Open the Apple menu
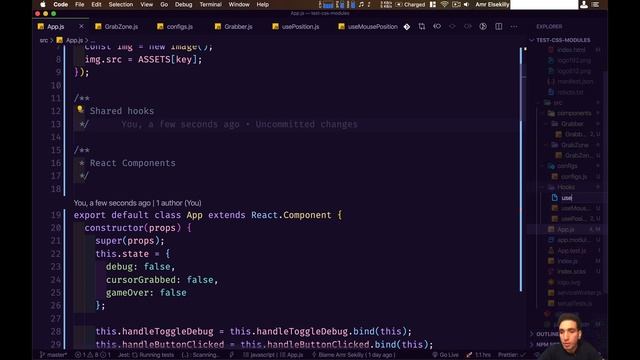Screen dimensions: 640x360 [43, 4]
